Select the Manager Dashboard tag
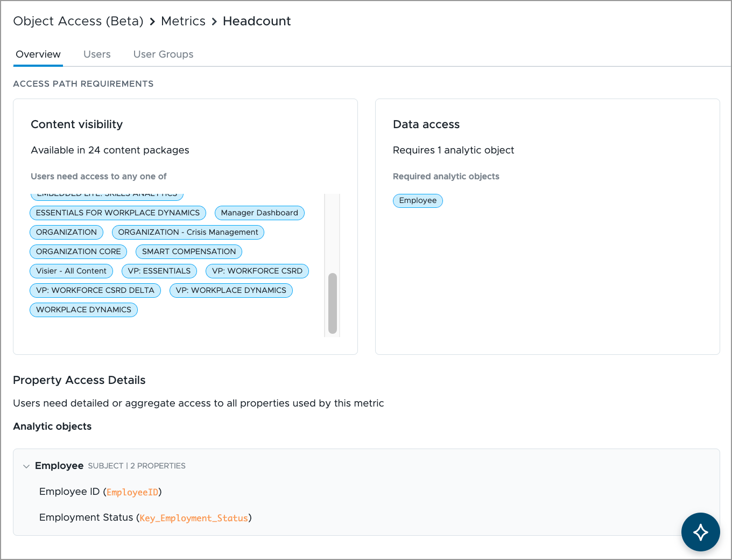 point(259,213)
